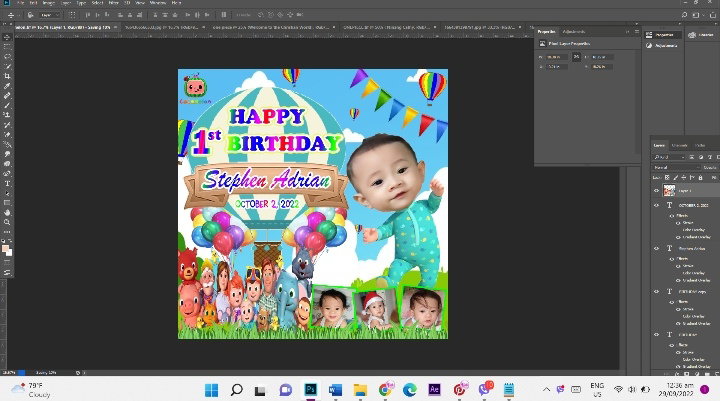Viewport: 720px width, 401px height.
Task: Hide the Stephen Adrian text layer
Action: (656, 249)
